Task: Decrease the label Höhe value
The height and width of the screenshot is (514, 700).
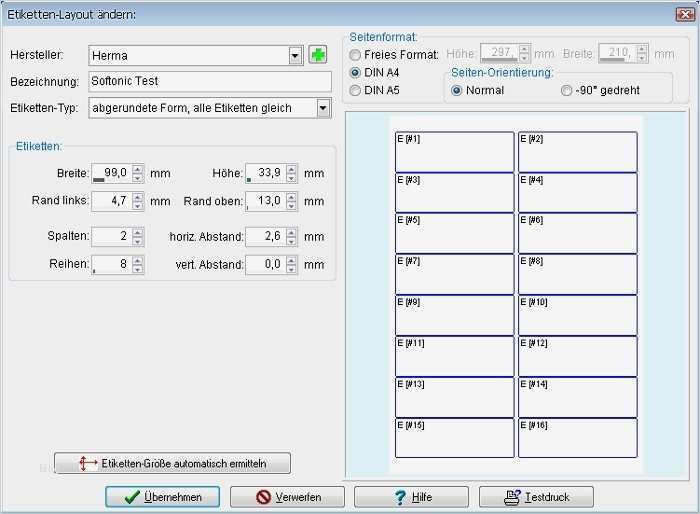Action: click(292, 178)
